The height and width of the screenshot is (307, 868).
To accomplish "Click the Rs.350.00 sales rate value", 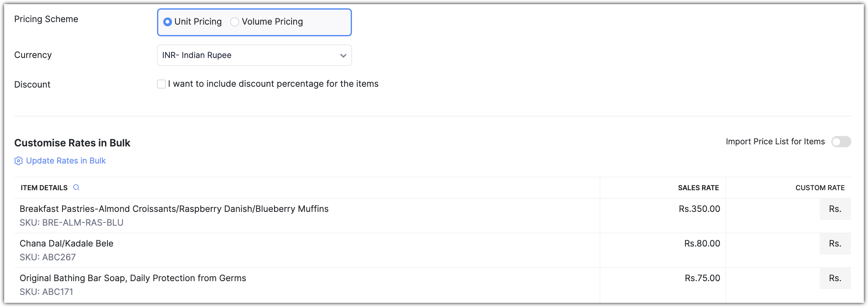I will 699,209.
